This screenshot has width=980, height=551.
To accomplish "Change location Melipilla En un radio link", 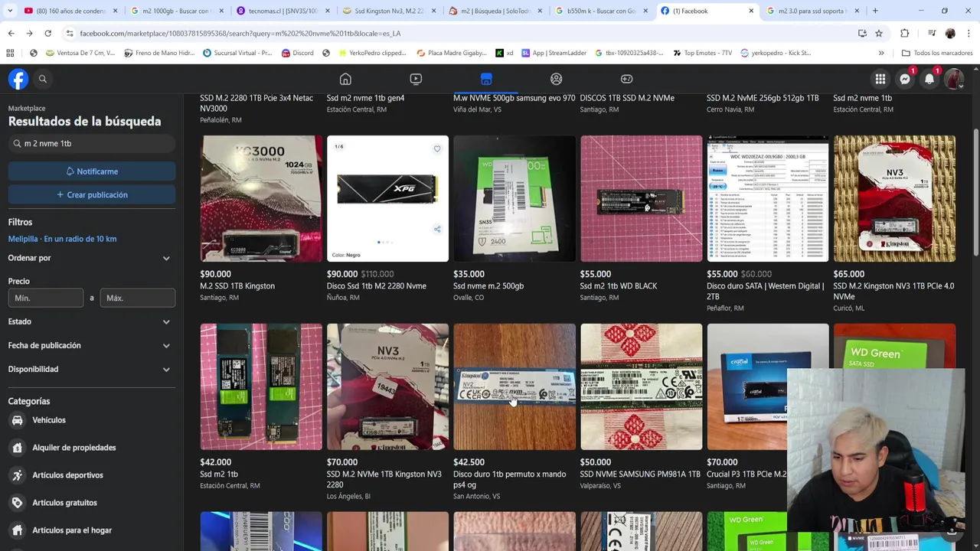I will click(x=62, y=239).
